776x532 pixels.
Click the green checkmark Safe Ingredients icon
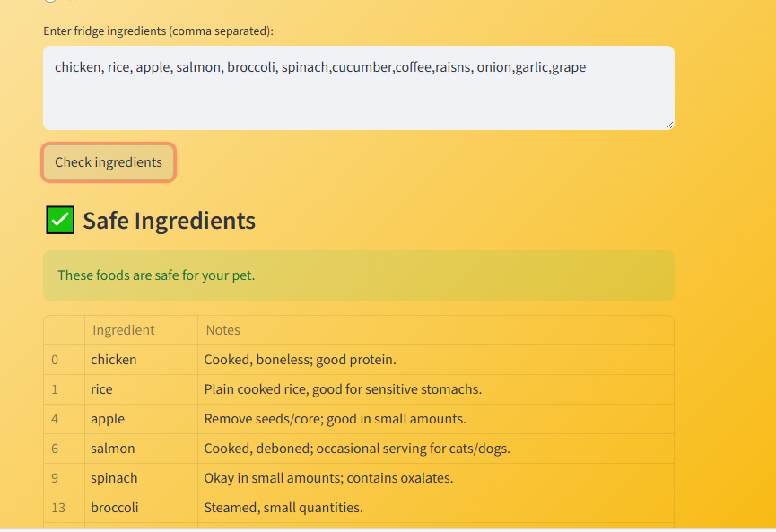(x=59, y=220)
